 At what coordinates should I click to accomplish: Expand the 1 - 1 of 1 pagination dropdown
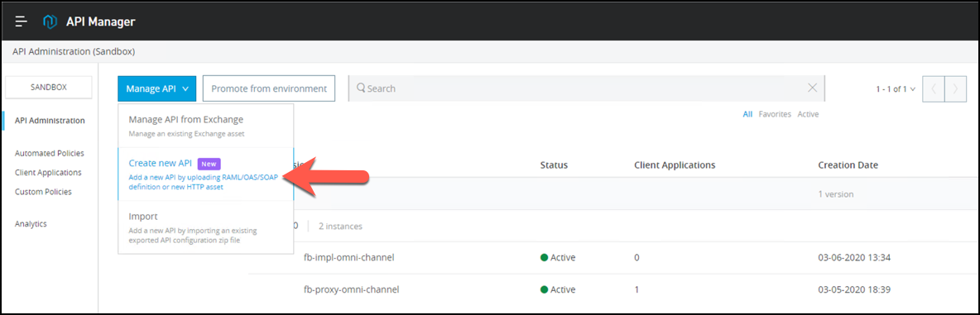[895, 89]
